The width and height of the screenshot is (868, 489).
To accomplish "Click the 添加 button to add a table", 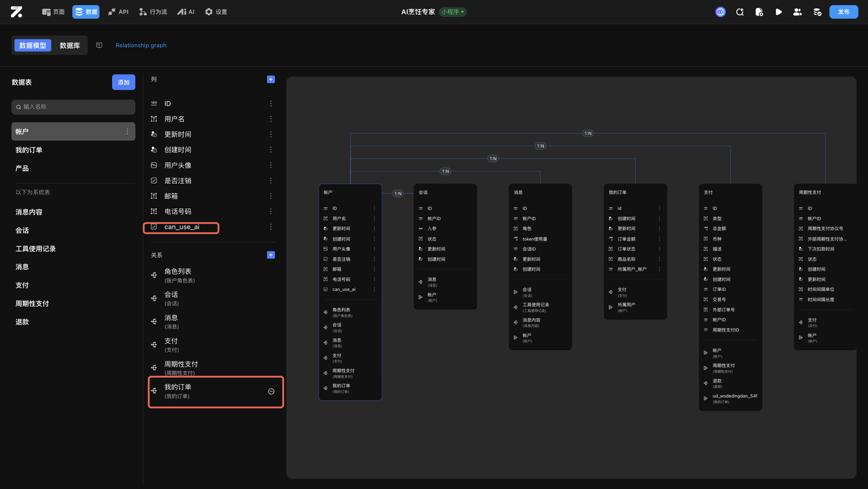I will (123, 82).
